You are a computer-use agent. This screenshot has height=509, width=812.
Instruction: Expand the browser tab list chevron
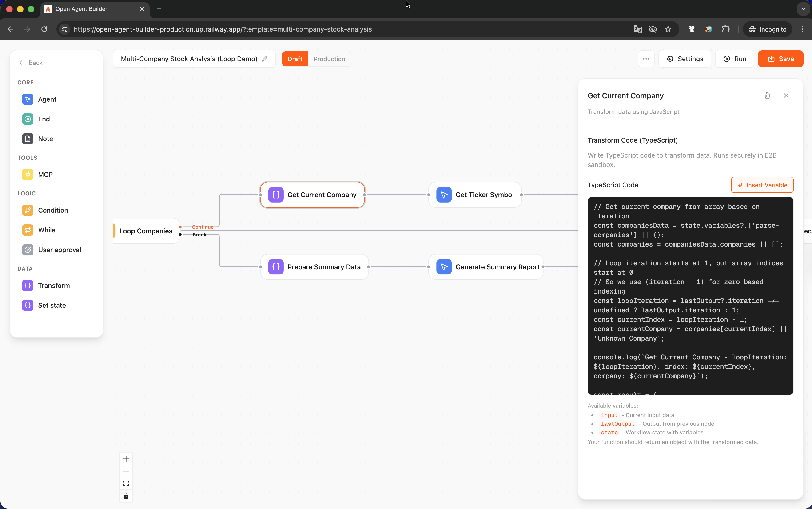tap(803, 9)
